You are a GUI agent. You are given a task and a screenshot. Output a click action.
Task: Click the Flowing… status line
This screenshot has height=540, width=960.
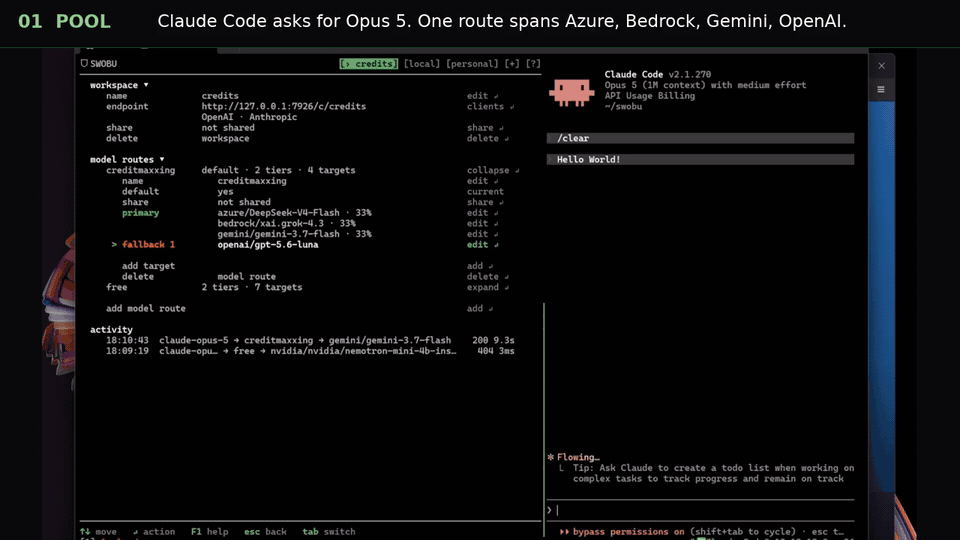tap(573, 457)
